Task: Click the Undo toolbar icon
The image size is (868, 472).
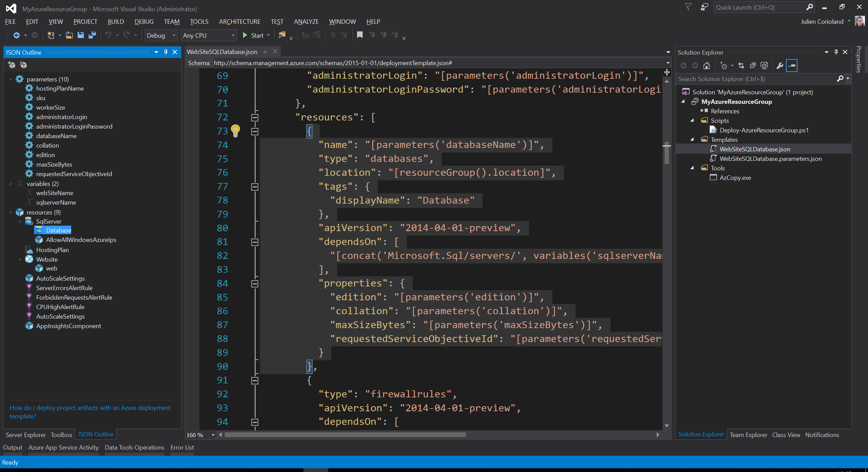Action: (x=108, y=35)
